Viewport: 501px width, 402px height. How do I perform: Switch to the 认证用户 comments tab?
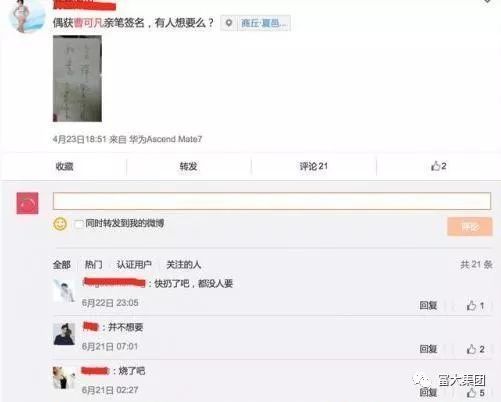134,265
